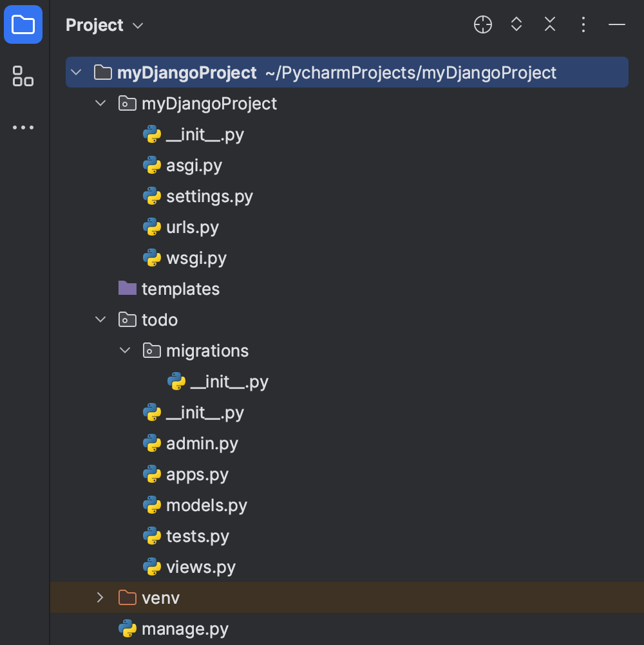
Task: Click More Tool Windows ellipsis icon
Action: 23,127
